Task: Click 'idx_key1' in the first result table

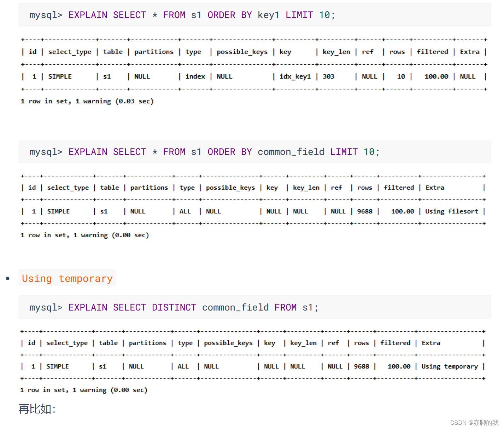Action: (295, 76)
